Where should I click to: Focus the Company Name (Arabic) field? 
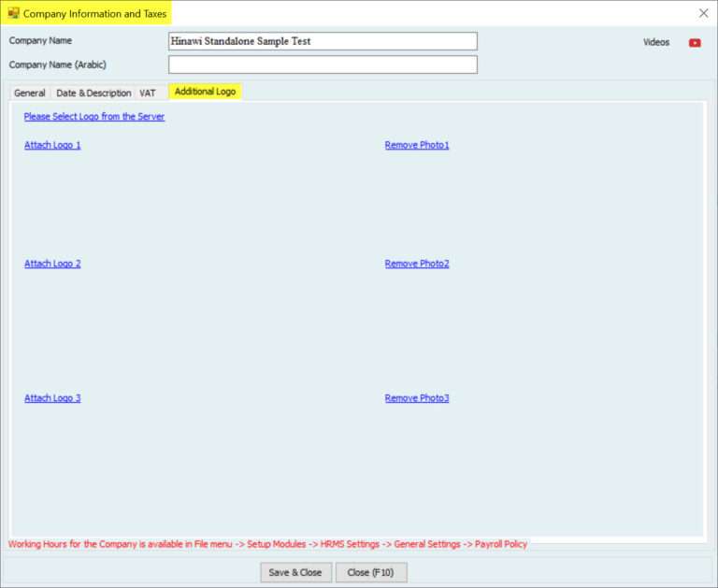(323, 65)
